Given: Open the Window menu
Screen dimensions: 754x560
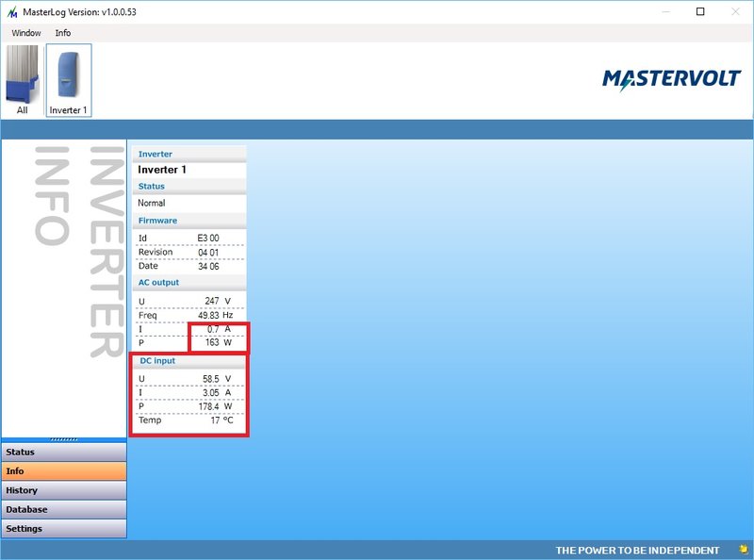Looking at the screenshot, I should (x=26, y=33).
